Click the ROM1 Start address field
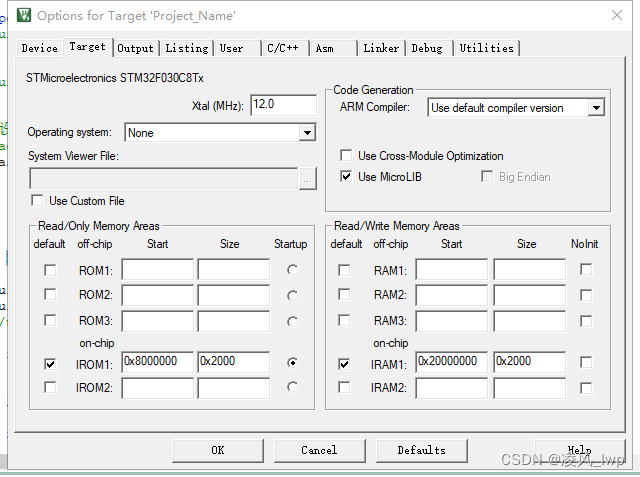This screenshot has width=640, height=477. (x=157, y=269)
